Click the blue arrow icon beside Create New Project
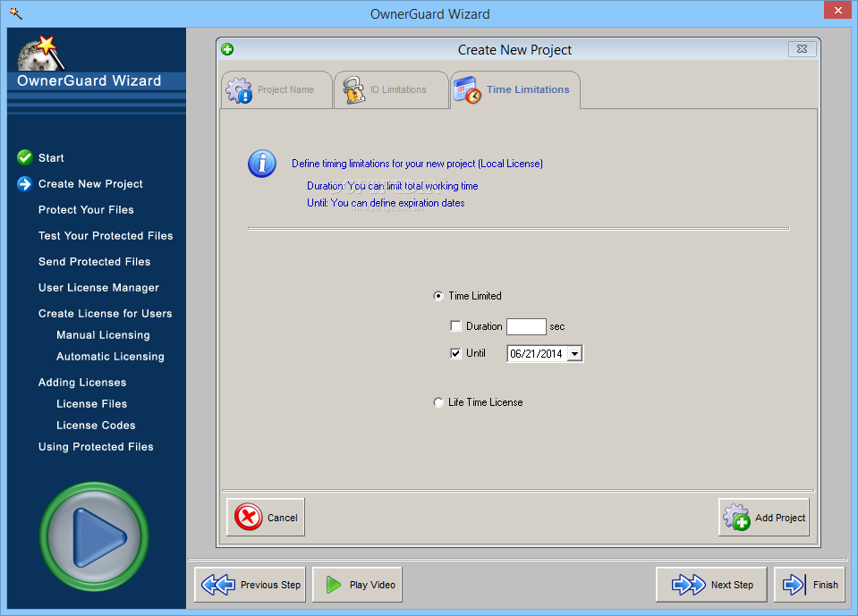Viewport: 858px width, 616px height. pos(25,184)
